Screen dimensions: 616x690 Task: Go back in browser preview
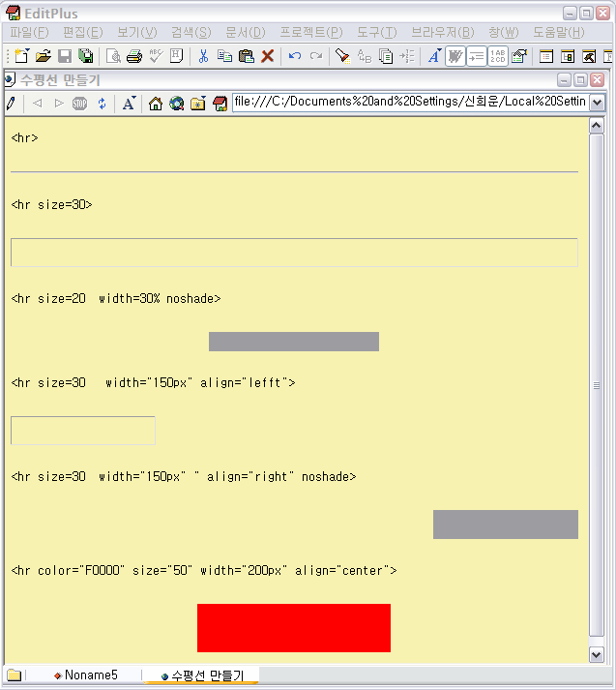pyautogui.click(x=38, y=104)
